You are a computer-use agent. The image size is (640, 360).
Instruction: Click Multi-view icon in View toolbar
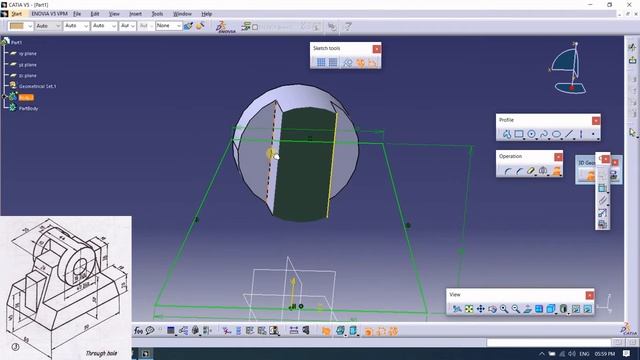coord(539,309)
